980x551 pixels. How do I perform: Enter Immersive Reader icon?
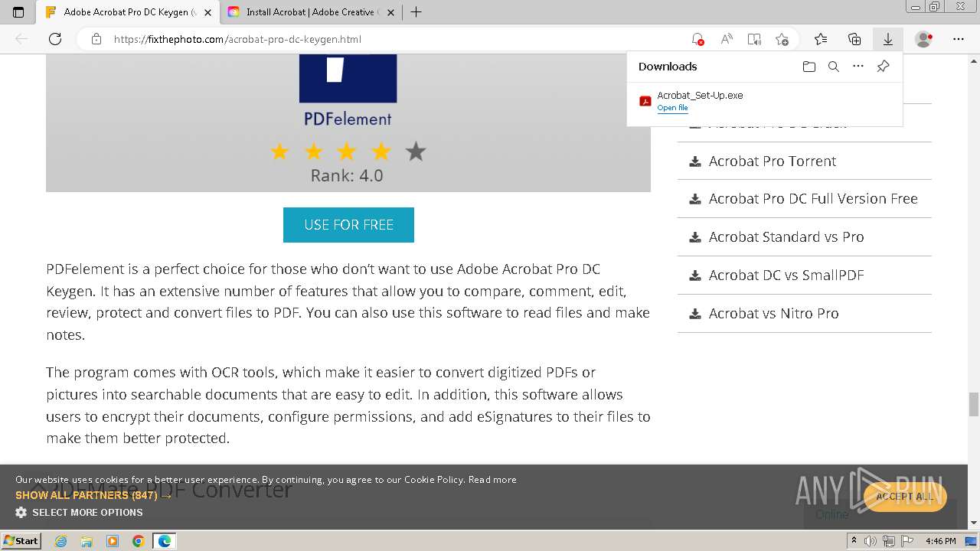(x=754, y=39)
